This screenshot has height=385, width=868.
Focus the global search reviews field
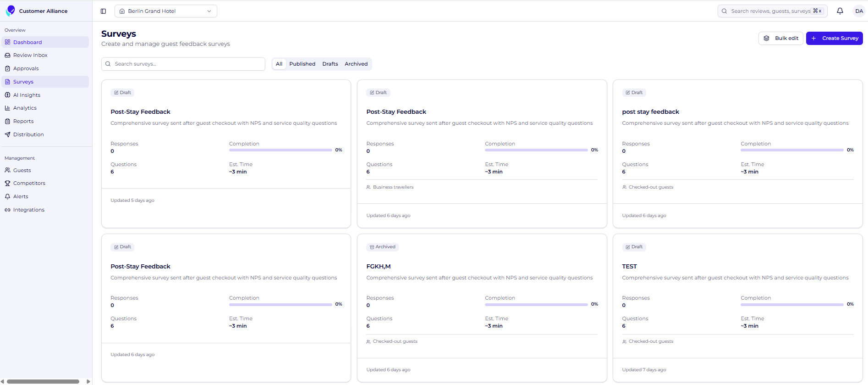tap(772, 11)
